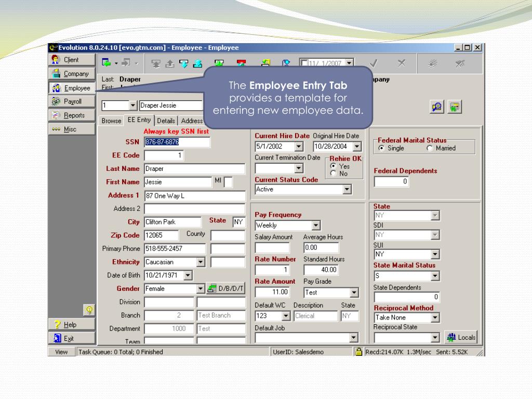Click the SSN input field

tap(177, 142)
